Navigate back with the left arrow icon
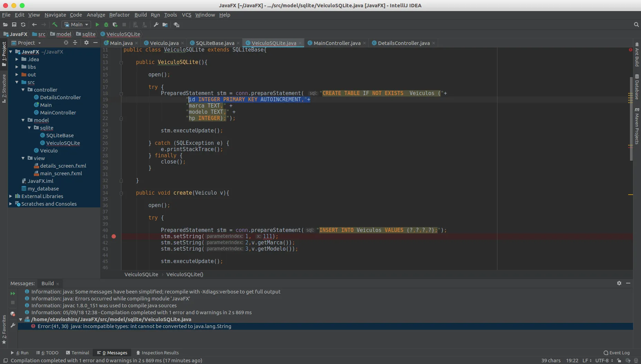This screenshot has height=364, width=641. [34, 25]
